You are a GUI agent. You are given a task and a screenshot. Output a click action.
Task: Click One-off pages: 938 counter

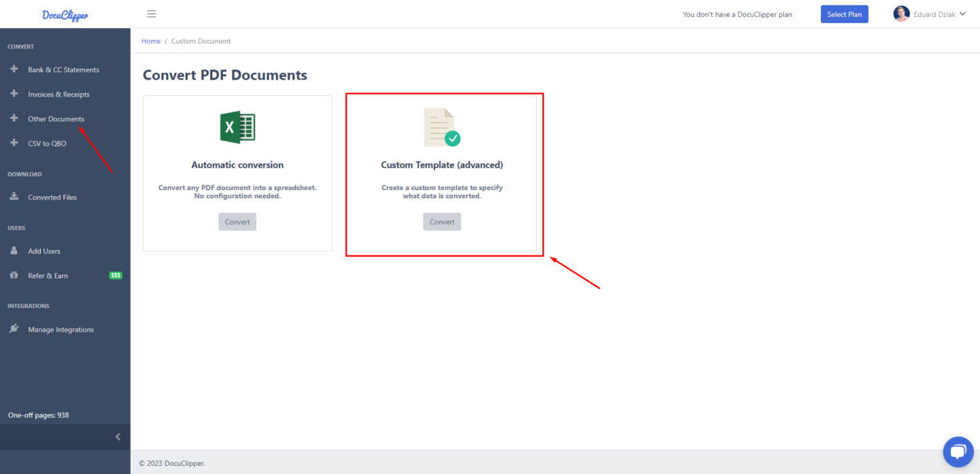[38, 415]
